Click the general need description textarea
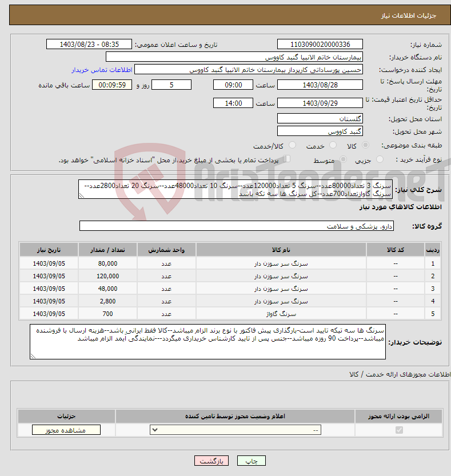Viewport: 451px width, 476px height. [x=236, y=190]
